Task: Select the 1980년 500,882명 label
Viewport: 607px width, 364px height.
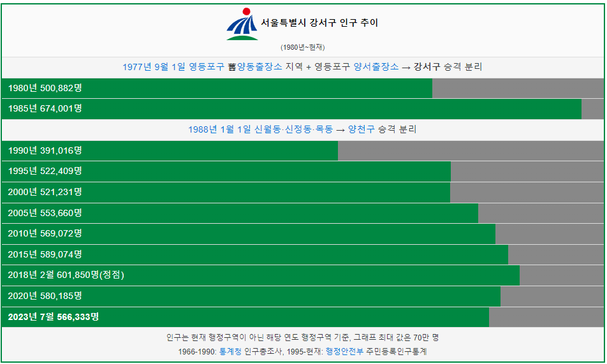Action: (x=45, y=88)
